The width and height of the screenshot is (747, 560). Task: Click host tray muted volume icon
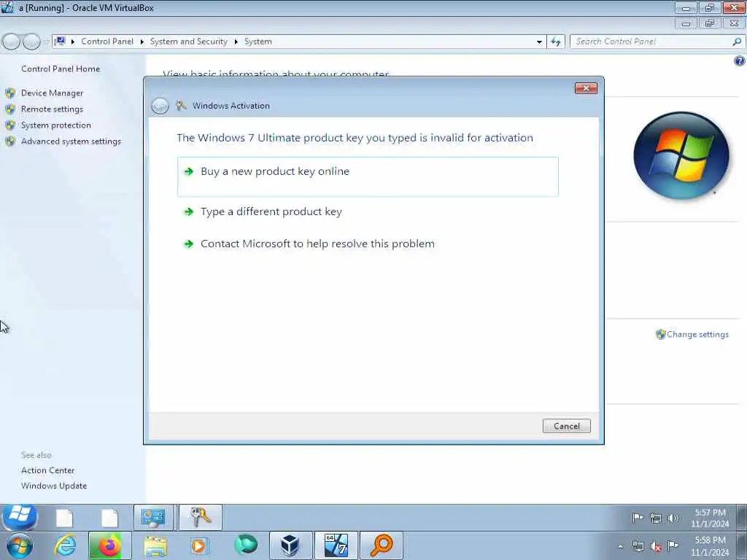pyautogui.click(x=656, y=547)
